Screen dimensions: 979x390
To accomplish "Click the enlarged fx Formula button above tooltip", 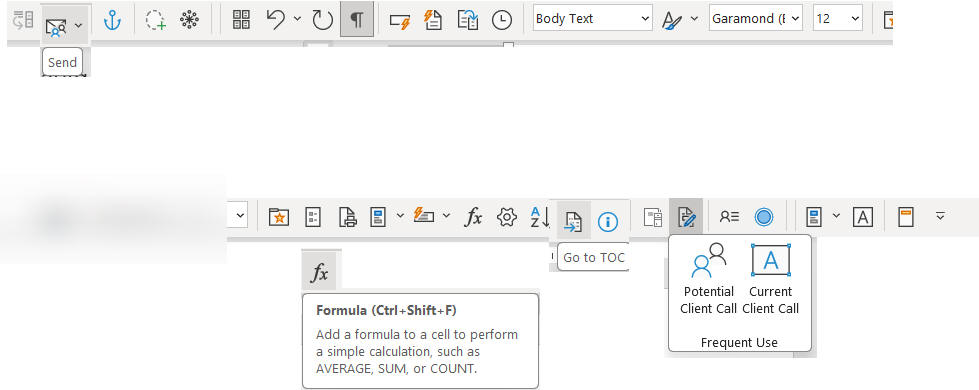I will 319,272.
